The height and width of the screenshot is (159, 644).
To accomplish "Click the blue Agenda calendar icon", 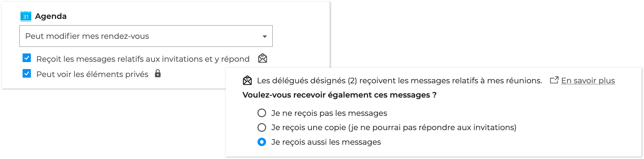I will (x=26, y=16).
